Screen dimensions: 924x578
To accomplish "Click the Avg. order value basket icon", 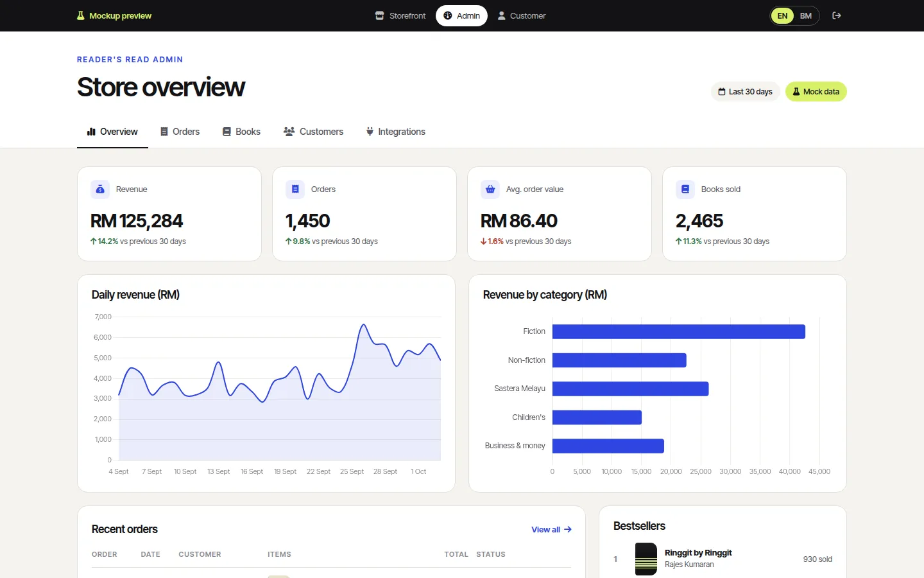I will (x=490, y=189).
